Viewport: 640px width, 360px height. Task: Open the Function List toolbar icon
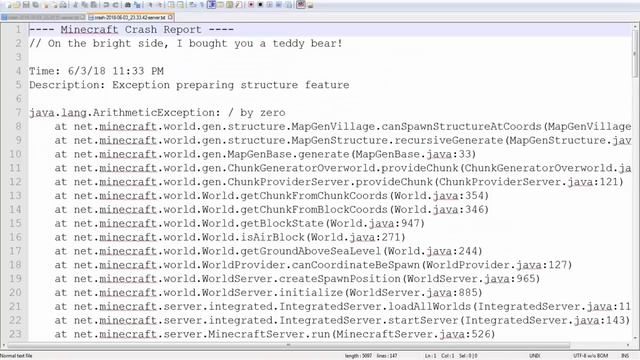click(238, 5)
